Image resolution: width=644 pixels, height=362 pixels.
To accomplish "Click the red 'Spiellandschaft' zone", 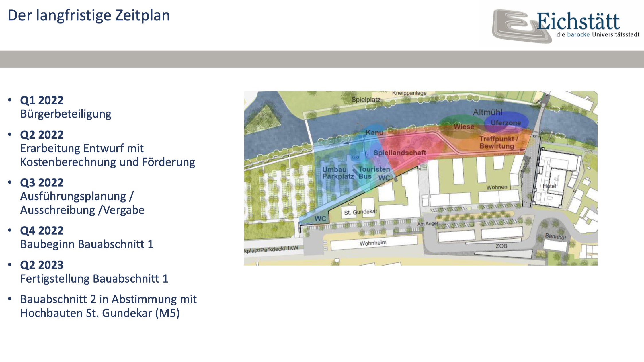I will pyautogui.click(x=400, y=153).
